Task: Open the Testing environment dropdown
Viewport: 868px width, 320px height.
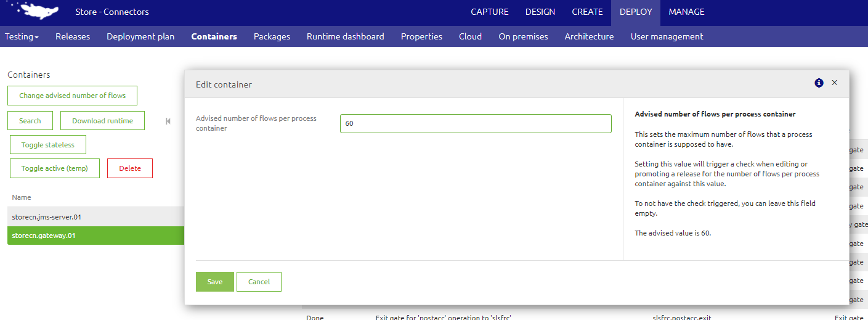Action: point(22,36)
